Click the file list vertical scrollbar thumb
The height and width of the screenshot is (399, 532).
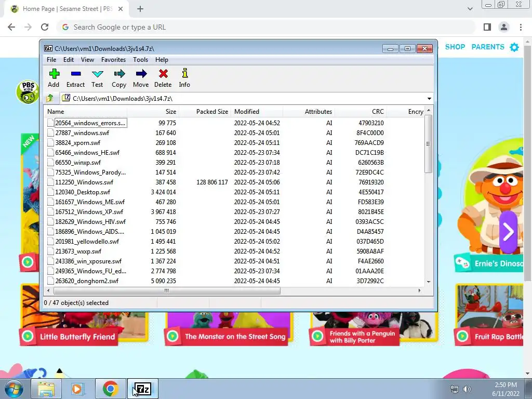[x=429, y=144]
